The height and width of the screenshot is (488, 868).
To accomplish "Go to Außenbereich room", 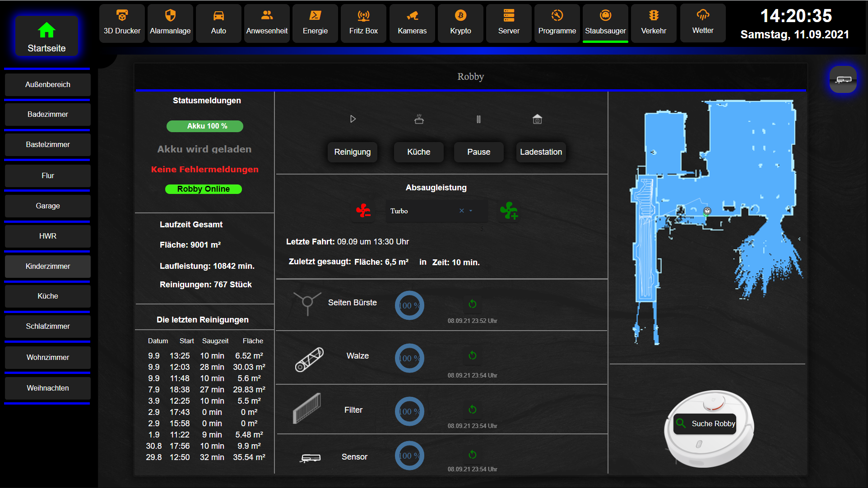I will tap(47, 85).
